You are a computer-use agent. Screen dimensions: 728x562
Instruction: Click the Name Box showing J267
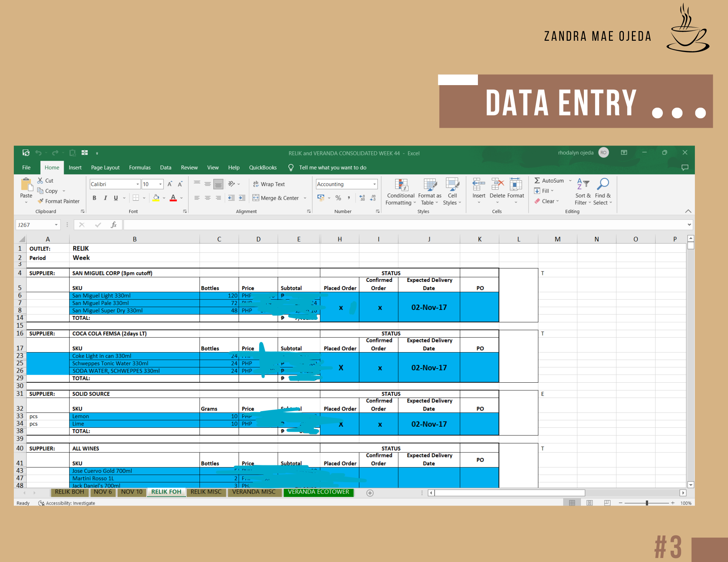pyautogui.click(x=35, y=225)
